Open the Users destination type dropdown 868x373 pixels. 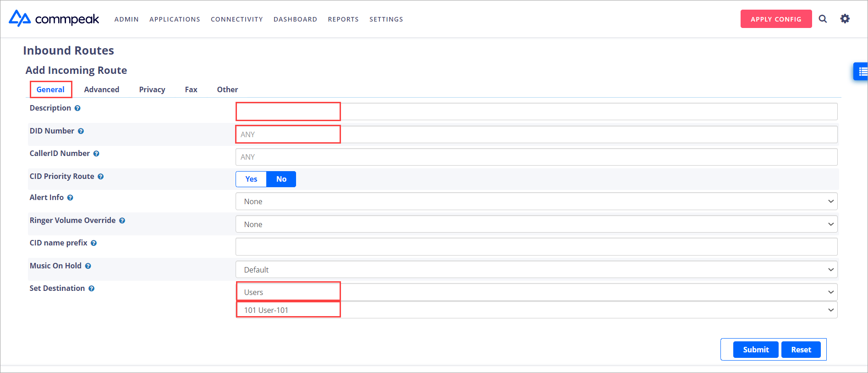coord(536,292)
